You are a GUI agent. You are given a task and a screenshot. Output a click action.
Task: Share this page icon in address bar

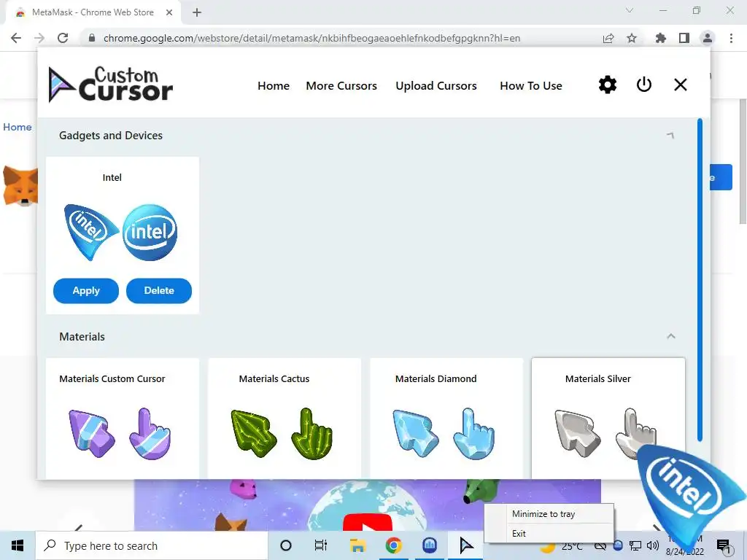point(608,38)
